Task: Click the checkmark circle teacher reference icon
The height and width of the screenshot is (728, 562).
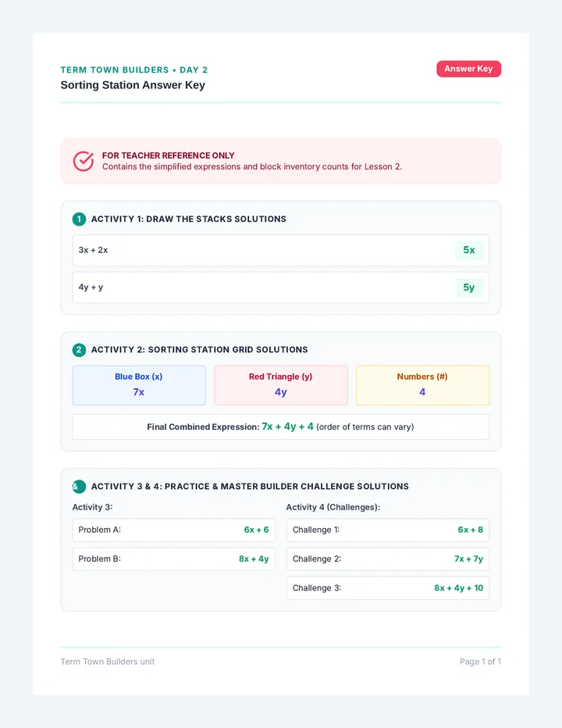Action: 84,161
